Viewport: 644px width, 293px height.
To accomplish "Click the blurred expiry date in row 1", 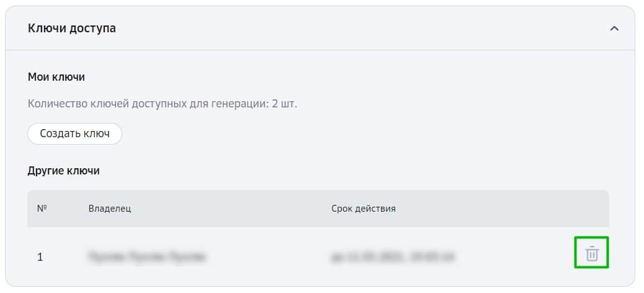I will 393,257.
